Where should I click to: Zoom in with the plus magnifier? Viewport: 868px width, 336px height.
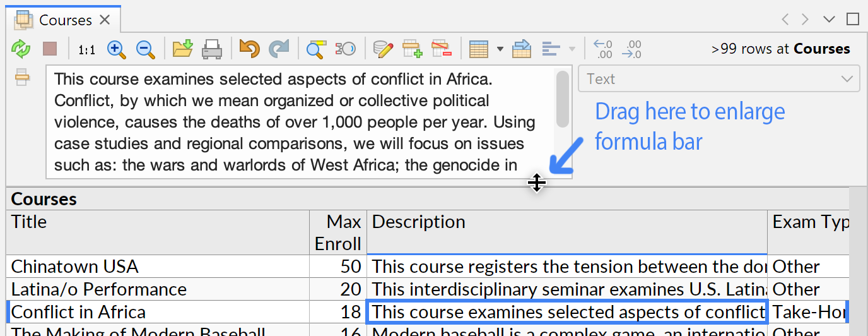point(117,49)
